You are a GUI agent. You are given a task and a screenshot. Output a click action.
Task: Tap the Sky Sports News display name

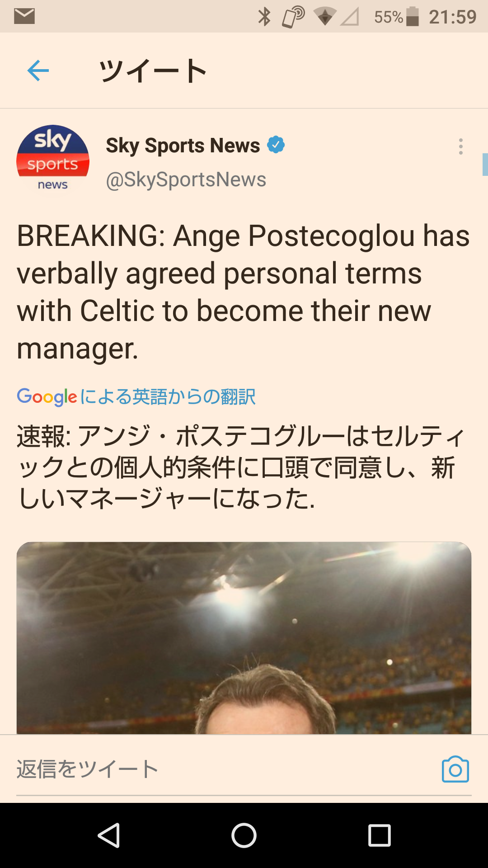point(183,146)
